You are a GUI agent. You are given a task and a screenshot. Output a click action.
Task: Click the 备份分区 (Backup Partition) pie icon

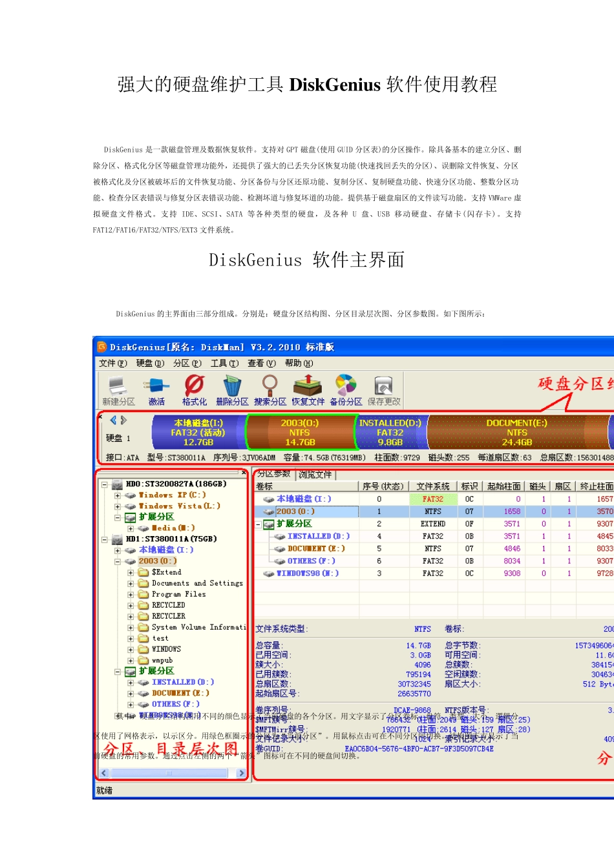pos(346,386)
